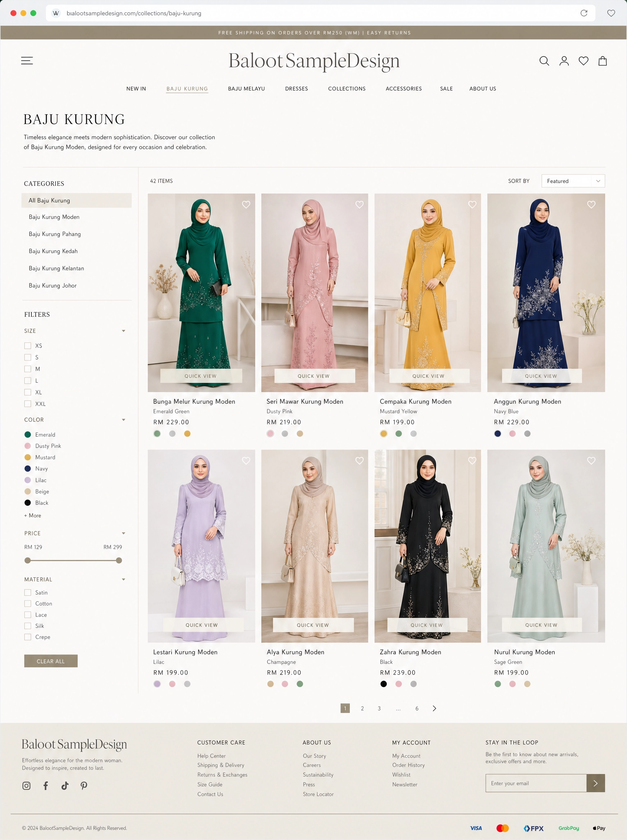Open the COLLECTIONS menu
Viewport: 627px width, 840px height.
(347, 89)
